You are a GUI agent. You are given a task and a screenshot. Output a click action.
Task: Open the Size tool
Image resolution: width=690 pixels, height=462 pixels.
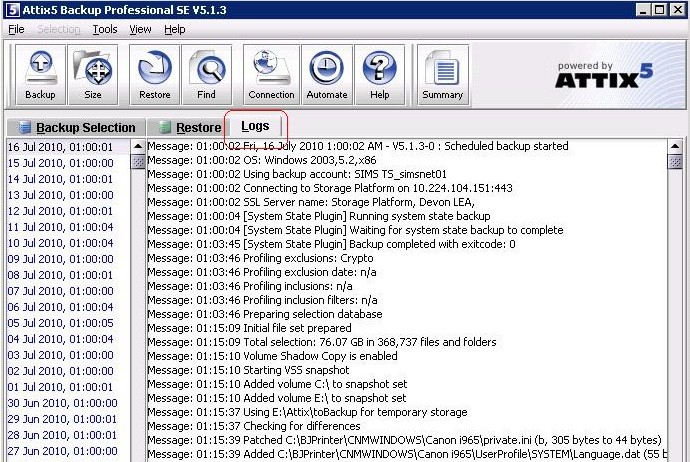click(x=92, y=75)
